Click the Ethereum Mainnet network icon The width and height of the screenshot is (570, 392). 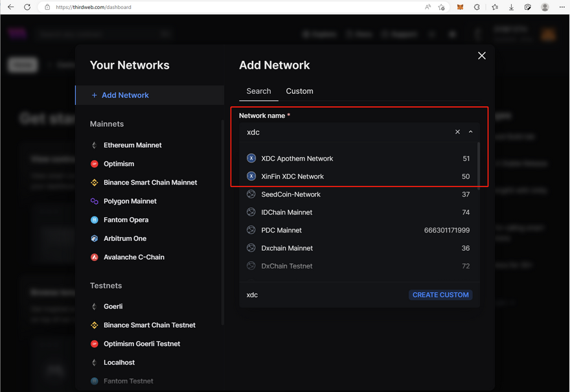click(x=95, y=145)
